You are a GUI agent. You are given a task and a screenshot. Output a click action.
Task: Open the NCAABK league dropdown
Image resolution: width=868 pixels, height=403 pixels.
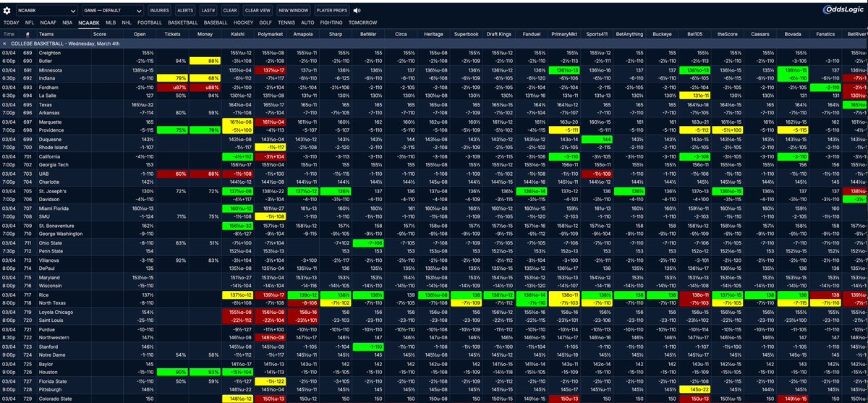coord(46,11)
